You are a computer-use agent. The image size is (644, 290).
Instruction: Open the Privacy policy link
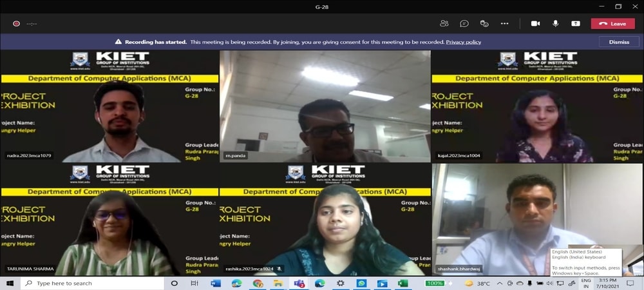[463, 42]
